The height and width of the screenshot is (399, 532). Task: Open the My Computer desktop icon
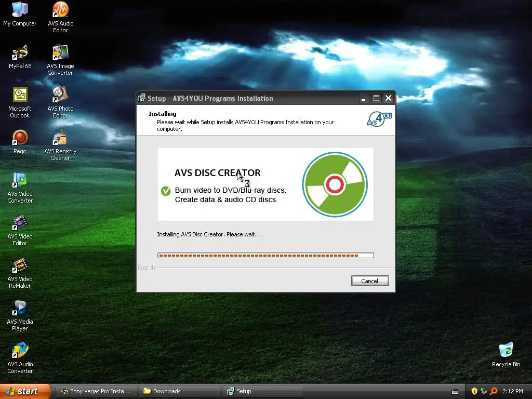coord(20,14)
